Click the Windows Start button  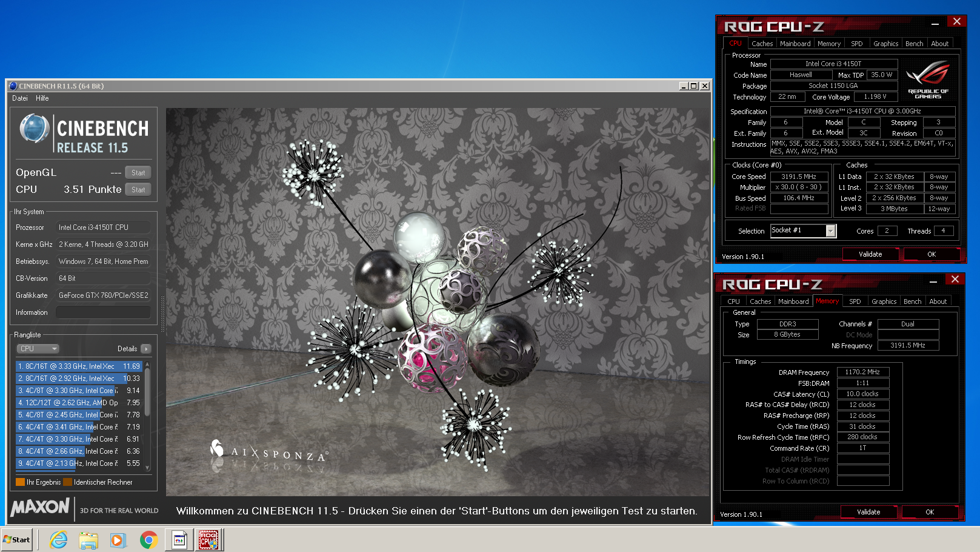click(x=16, y=539)
